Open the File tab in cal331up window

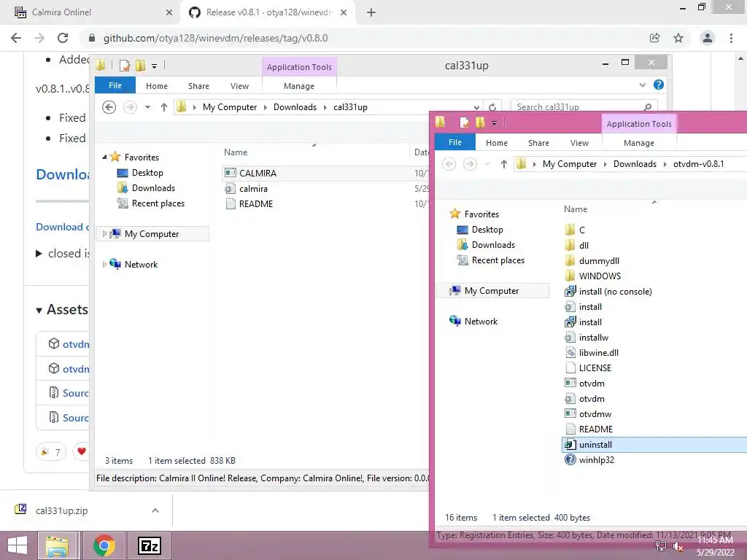115,85
